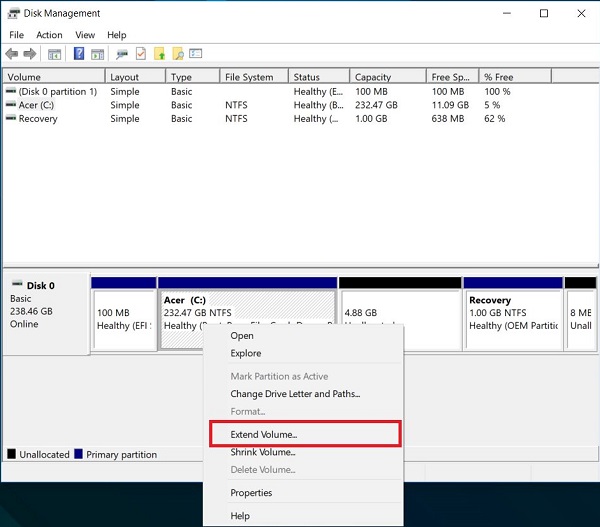Open the File menu

point(16,35)
